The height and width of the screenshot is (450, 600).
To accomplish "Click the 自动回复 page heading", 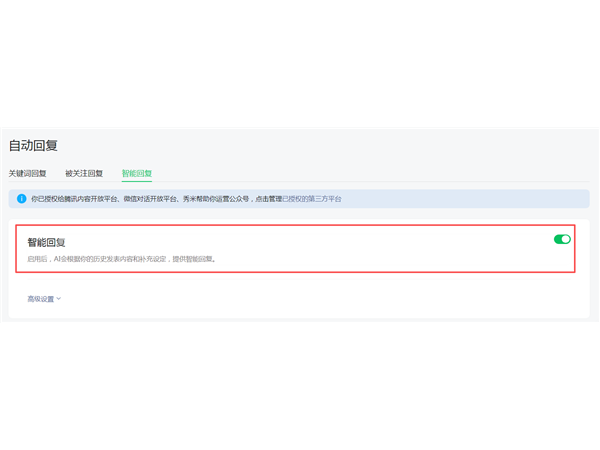I will click(33, 146).
